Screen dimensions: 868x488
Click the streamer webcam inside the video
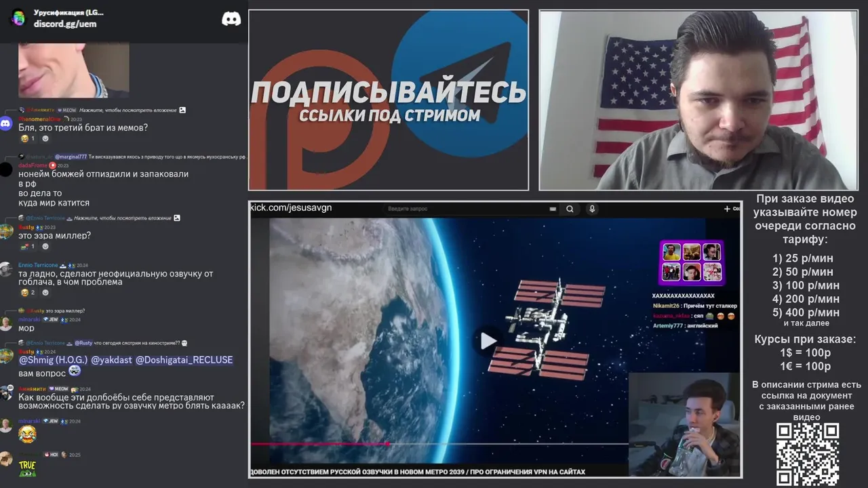pyautogui.click(x=684, y=425)
